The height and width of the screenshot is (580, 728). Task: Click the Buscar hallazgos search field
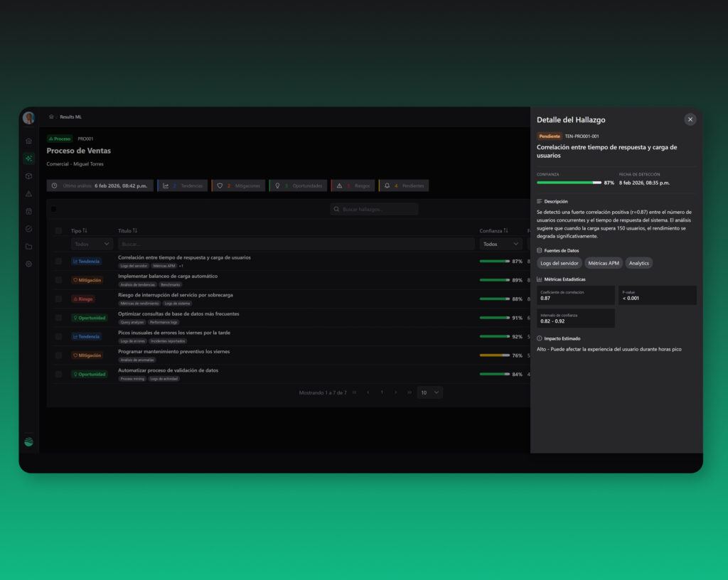pyautogui.click(x=374, y=209)
